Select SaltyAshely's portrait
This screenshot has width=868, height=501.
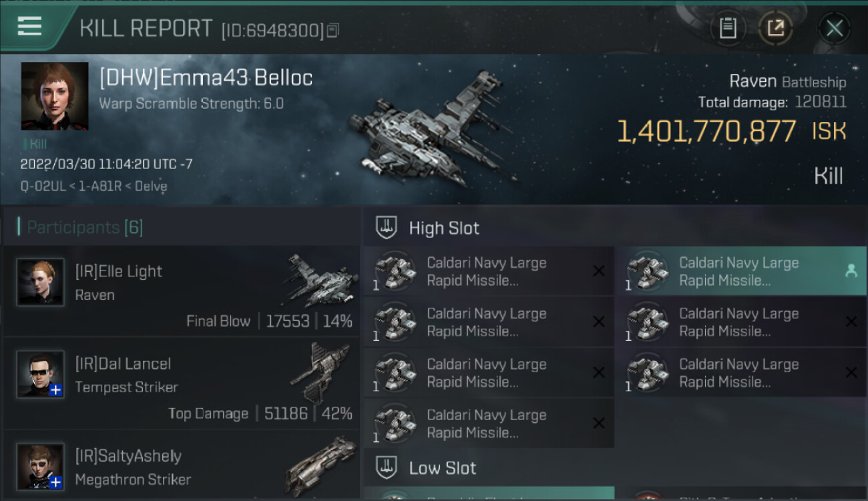pyautogui.click(x=41, y=466)
